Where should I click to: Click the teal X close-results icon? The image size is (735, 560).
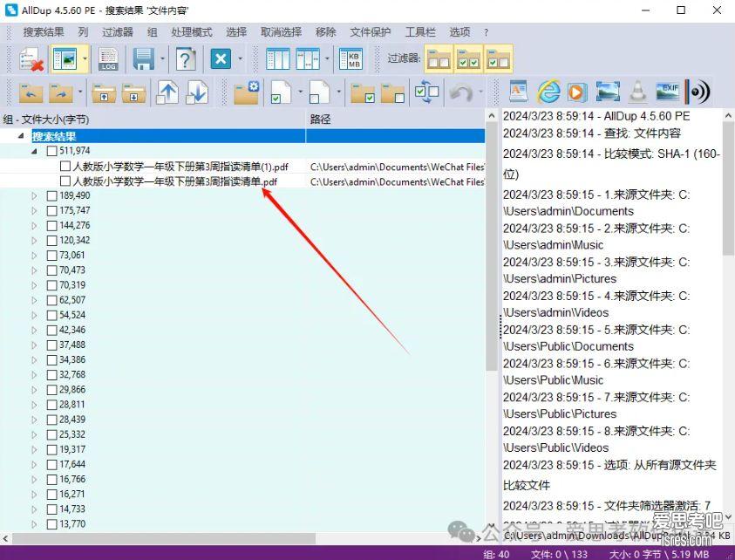[221, 59]
